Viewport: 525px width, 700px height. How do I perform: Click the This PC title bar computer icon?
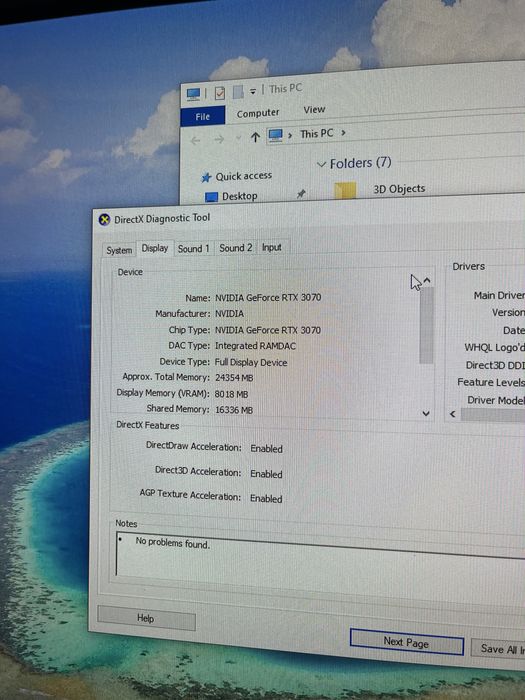coord(193,93)
